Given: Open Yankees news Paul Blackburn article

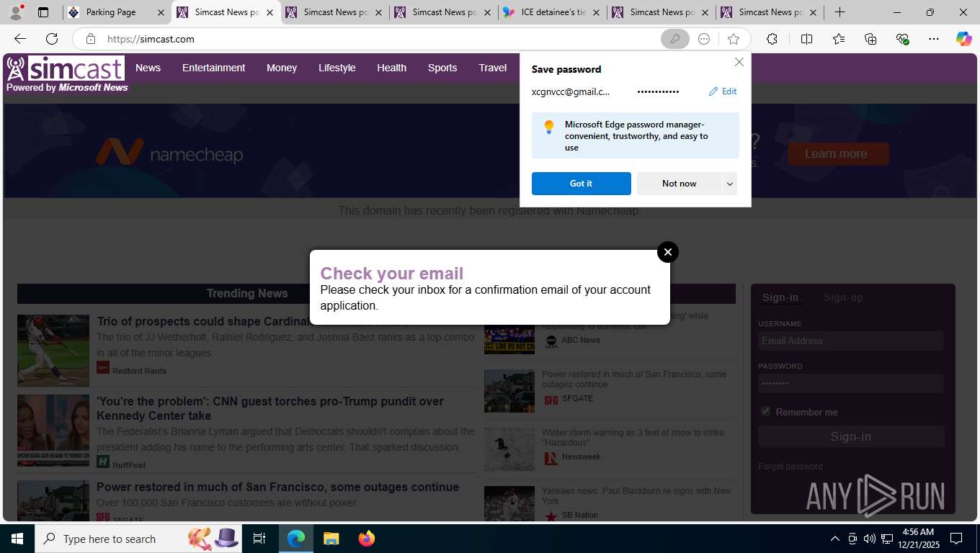Looking at the screenshot, I should (636, 496).
